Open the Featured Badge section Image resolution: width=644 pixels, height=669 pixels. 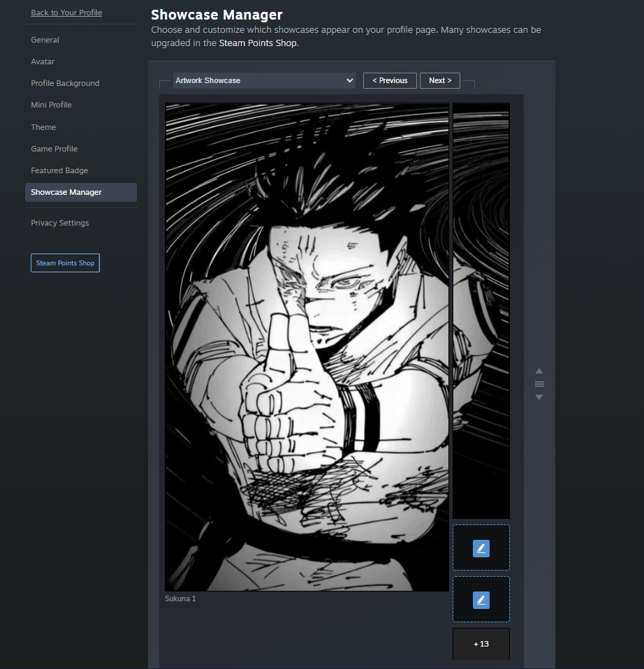(59, 170)
